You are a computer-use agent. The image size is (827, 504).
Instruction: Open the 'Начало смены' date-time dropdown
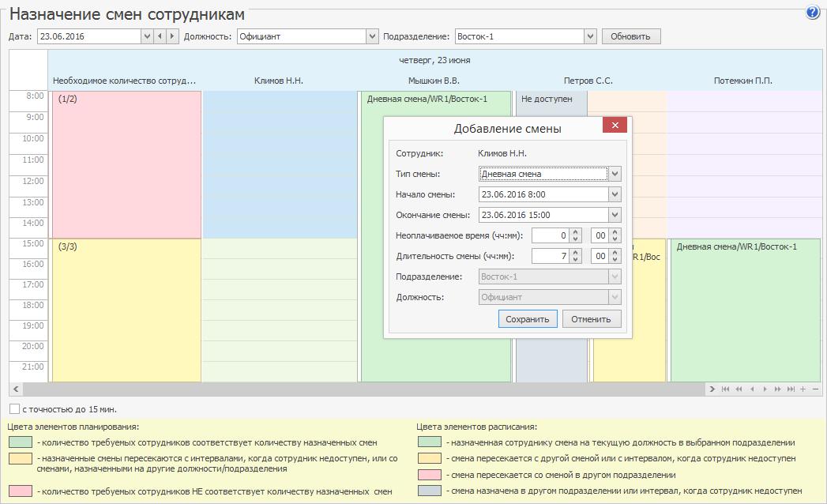615,194
